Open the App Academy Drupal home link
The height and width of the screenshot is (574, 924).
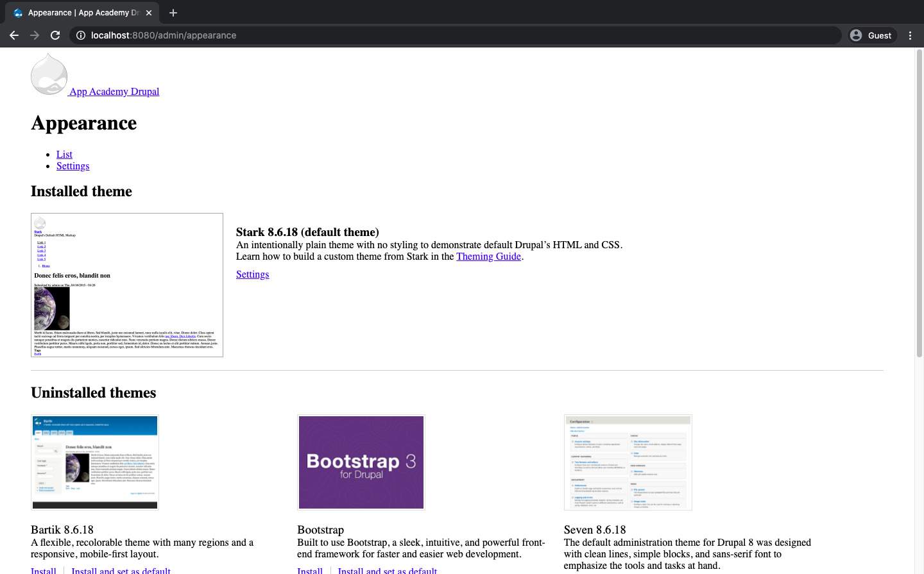pyautogui.click(x=114, y=92)
